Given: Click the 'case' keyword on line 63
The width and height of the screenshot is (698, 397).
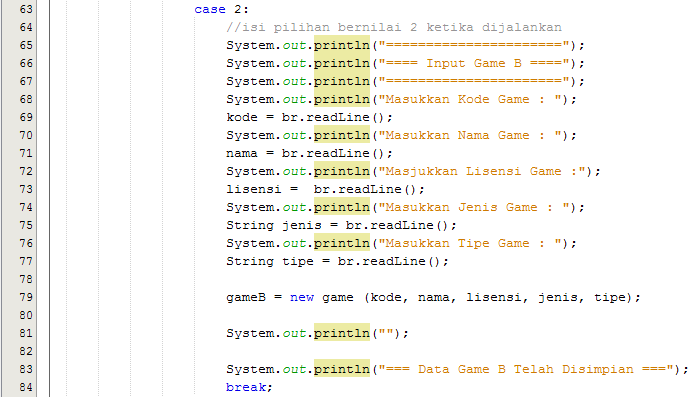Looking at the screenshot, I should [210, 9].
